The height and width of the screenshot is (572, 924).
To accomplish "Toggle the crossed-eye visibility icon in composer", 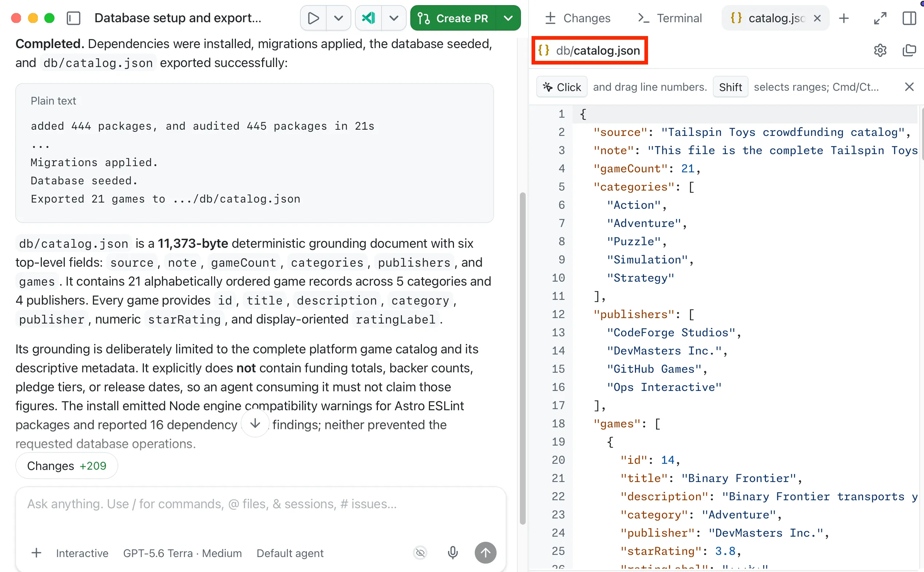I will (x=420, y=553).
